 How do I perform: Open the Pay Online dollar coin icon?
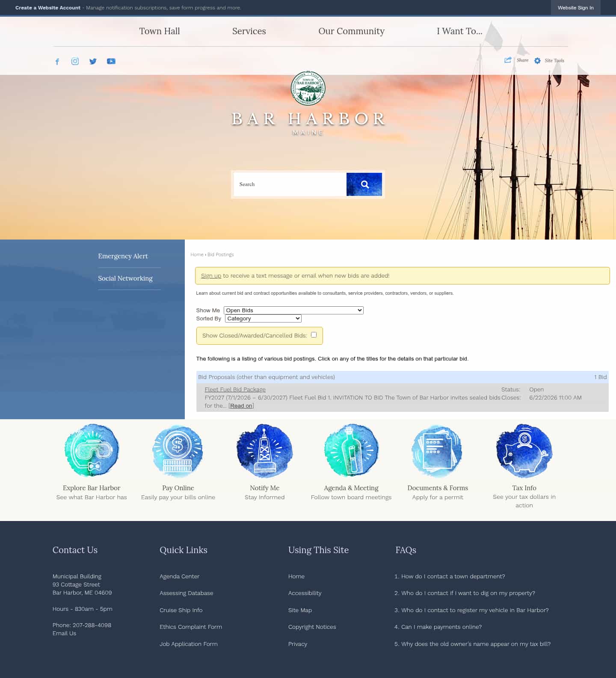pyautogui.click(x=178, y=451)
